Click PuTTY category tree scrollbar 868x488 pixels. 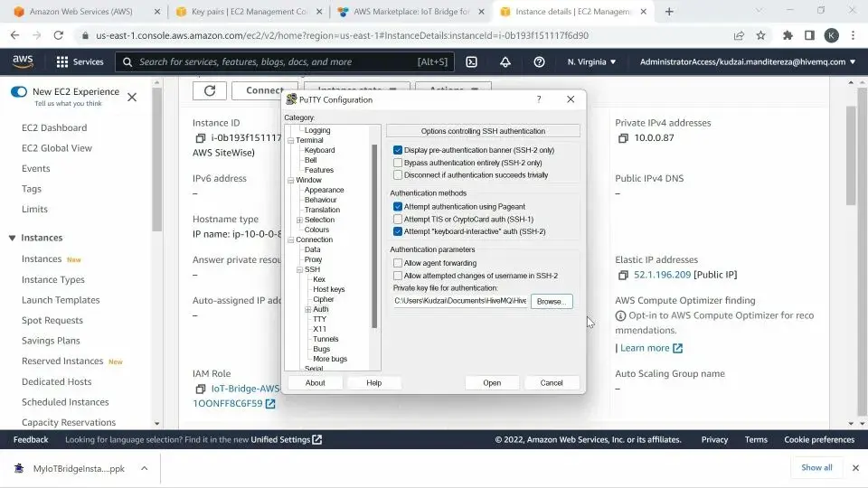coord(374,236)
